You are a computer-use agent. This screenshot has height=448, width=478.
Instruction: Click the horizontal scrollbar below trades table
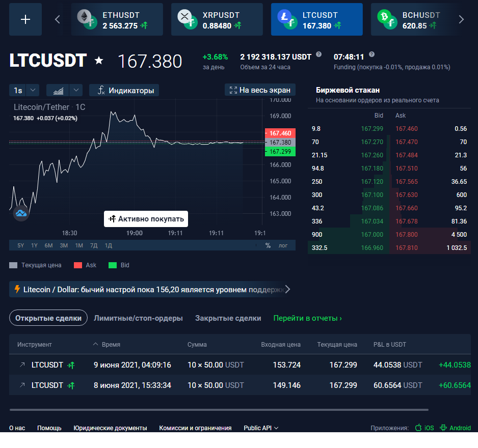click(x=219, y=410)
